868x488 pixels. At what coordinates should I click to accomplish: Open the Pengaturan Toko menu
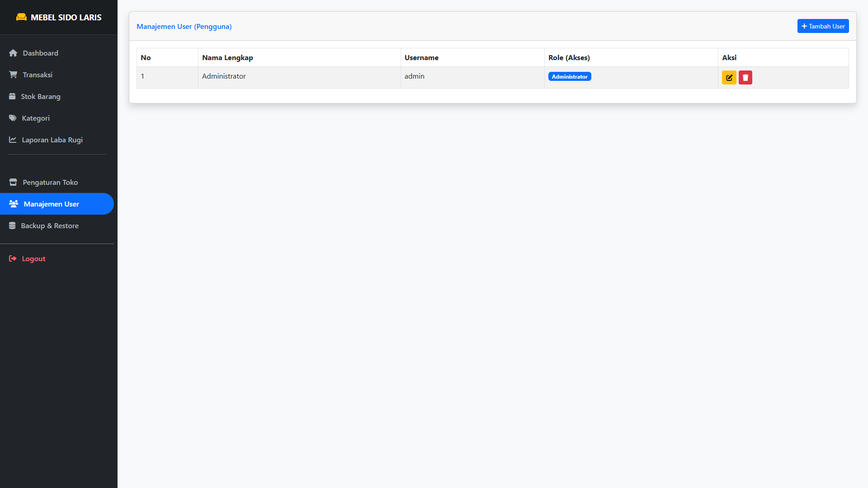pos(50,183)
